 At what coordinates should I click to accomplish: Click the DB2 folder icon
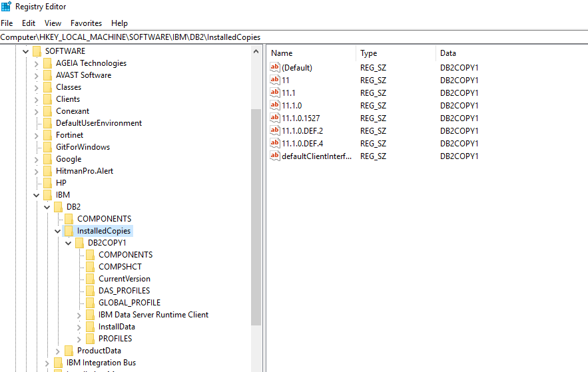[58, 207]
